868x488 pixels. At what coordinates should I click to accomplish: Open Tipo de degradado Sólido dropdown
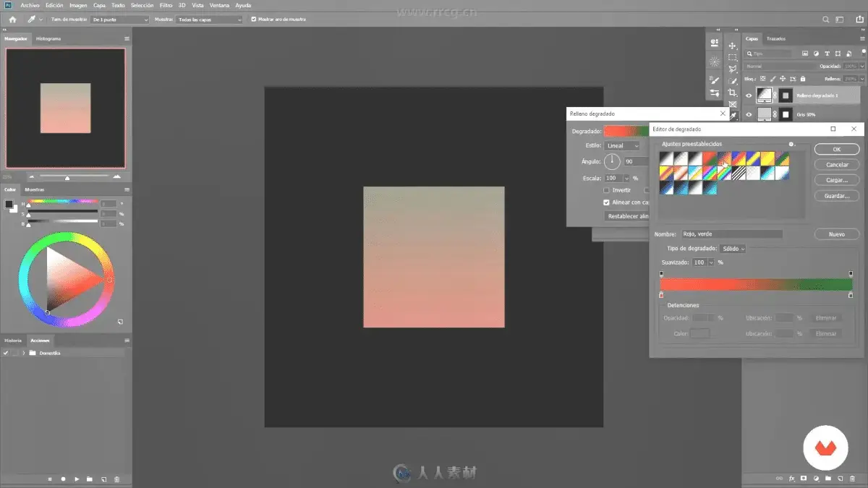pyautogui.click(x=733, y=248)
